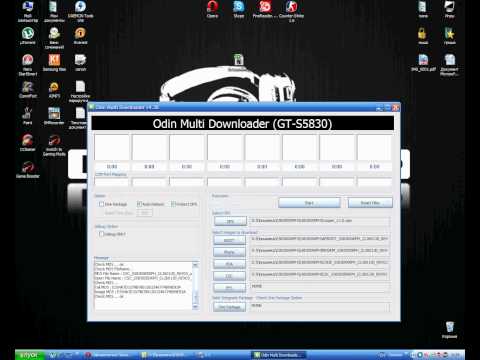Click the CSC file select button

click(x=229, y=276)
